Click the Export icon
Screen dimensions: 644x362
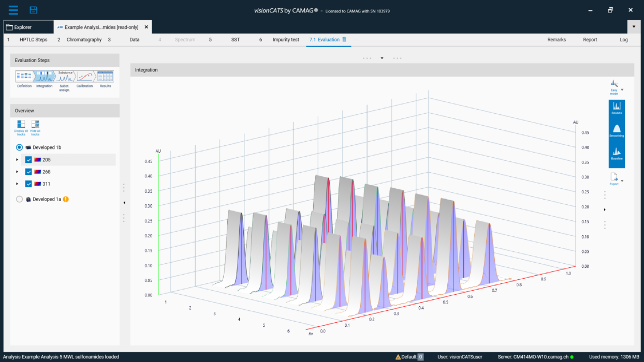coord(614,176)
